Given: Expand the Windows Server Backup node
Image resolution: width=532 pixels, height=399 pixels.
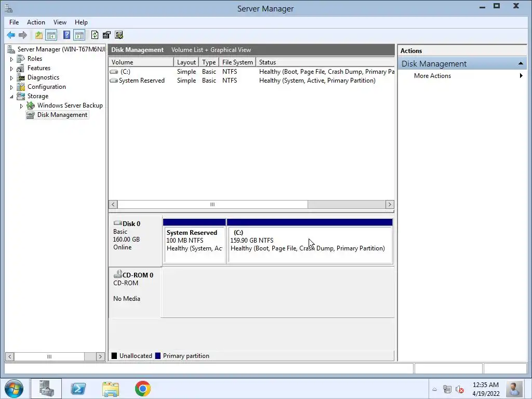Looking at the screenshot, I should tap(21, 106).
